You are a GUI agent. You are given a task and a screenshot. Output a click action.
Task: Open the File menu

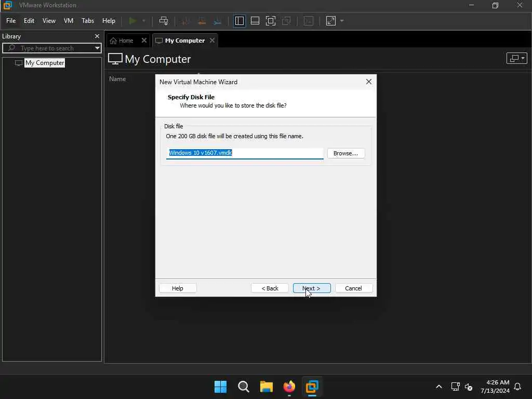click(11, 21)
